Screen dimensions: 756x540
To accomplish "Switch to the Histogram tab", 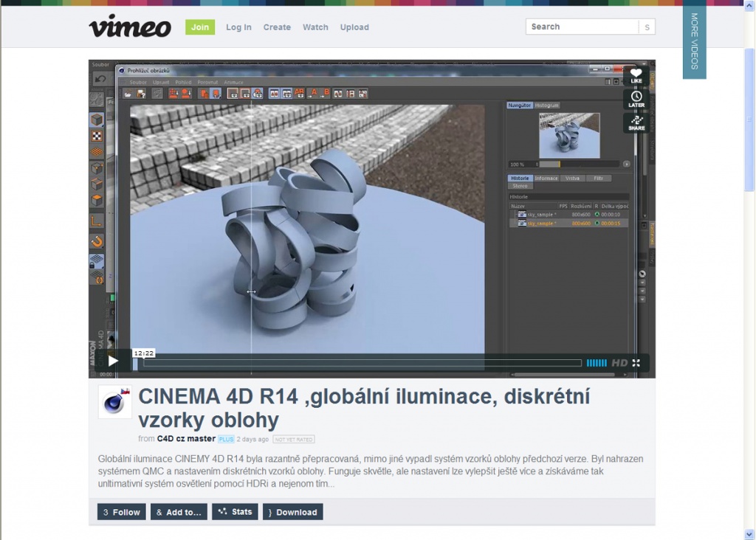I will point(546,105).
